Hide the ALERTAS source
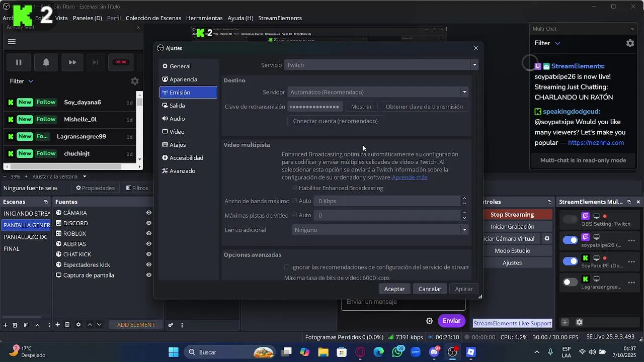The image size is (644, 362). [x=148, y=244]
